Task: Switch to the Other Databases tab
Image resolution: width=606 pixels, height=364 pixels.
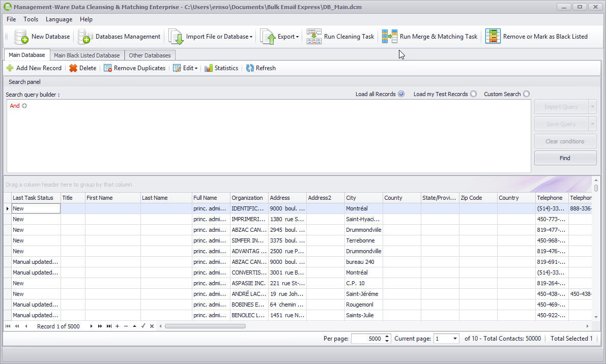Action: pos(150,55)
